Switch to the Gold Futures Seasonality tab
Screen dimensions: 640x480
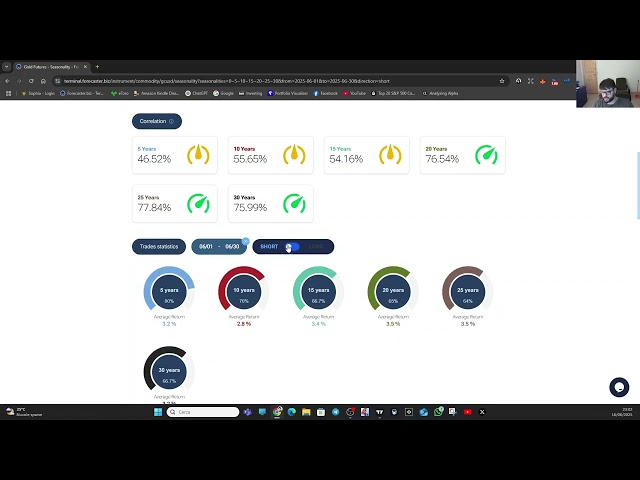[50, 66]
